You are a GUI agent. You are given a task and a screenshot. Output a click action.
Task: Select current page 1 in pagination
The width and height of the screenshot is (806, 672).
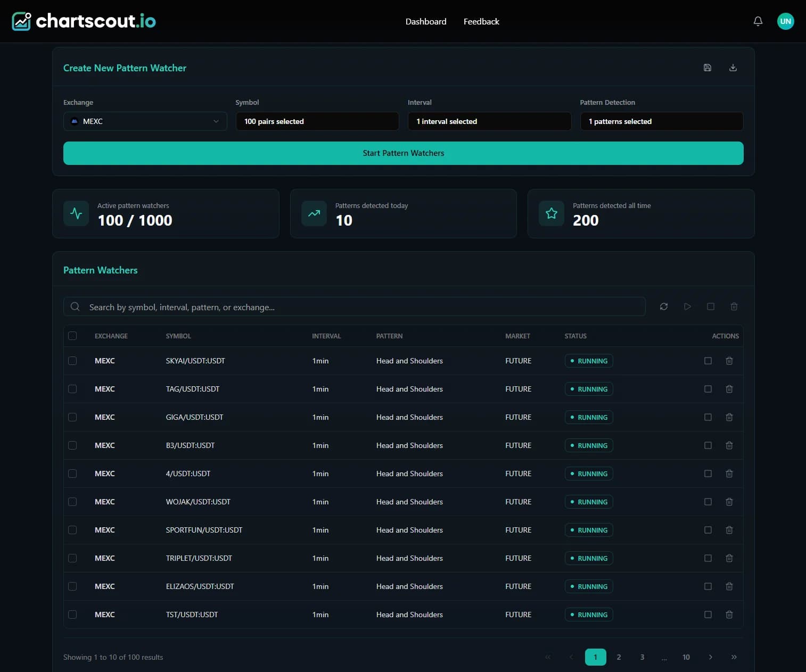click(x=595, y=657)
